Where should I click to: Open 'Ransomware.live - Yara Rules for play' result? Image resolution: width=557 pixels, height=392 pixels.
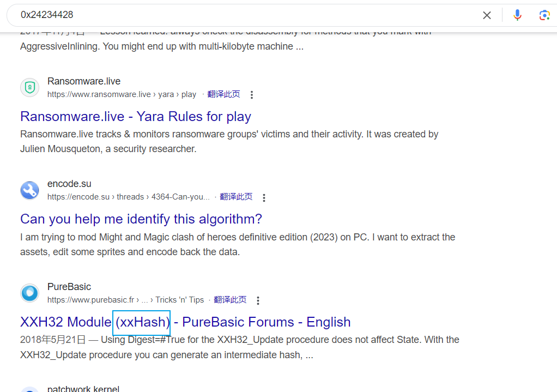coord(136,117)
